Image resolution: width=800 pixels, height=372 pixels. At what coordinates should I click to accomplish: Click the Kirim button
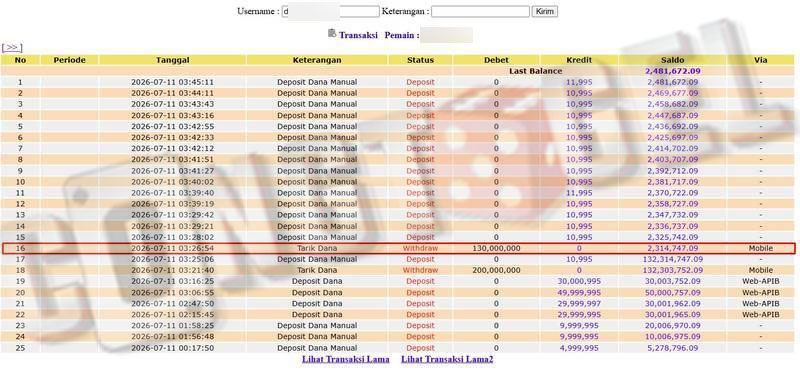click(545, 11)
